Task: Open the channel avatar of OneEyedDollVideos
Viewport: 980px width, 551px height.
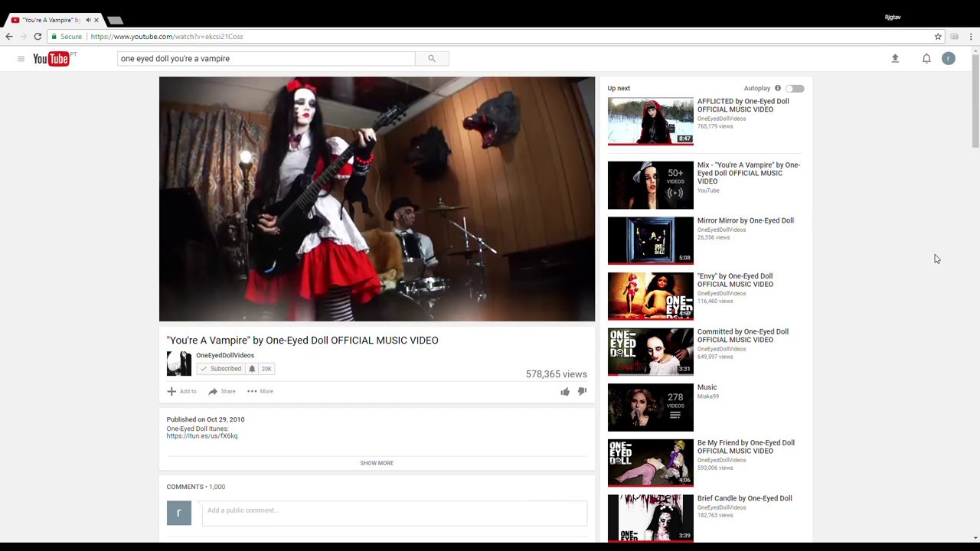Action: coord(179,364)
